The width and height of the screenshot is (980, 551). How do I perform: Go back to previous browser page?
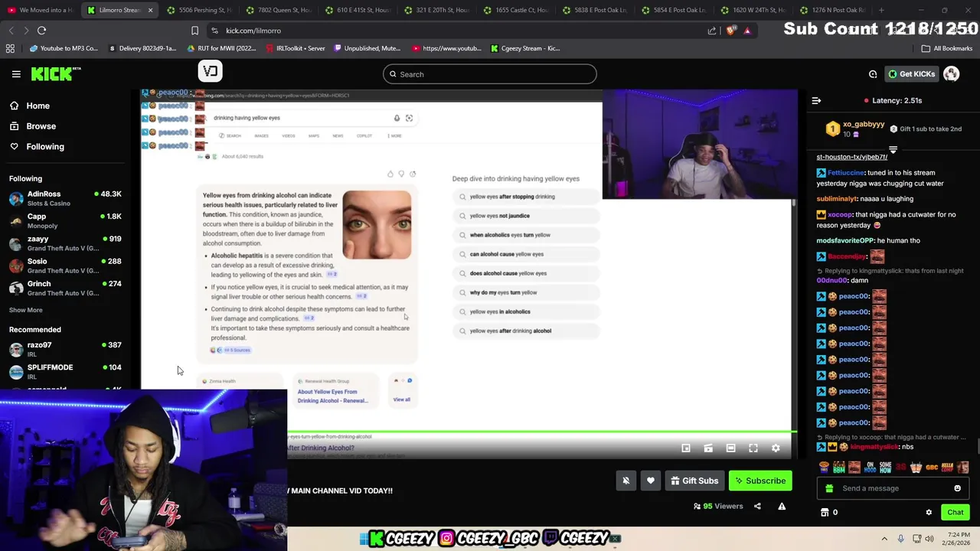(11, 31)
